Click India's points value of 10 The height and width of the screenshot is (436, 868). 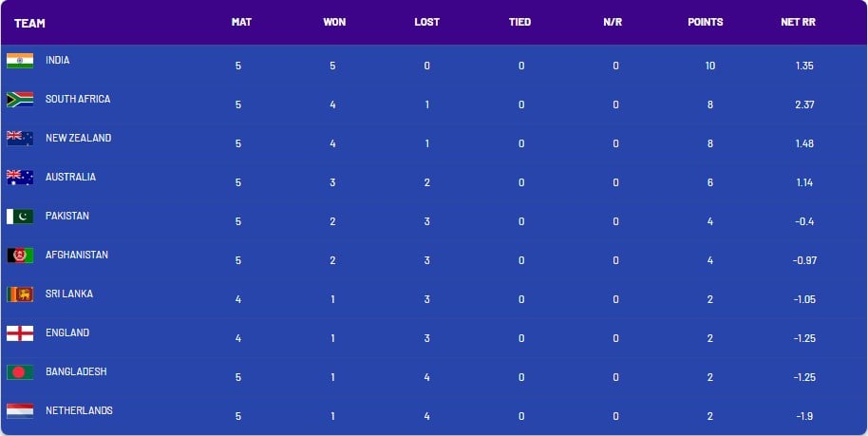click(x=710, y=66)
